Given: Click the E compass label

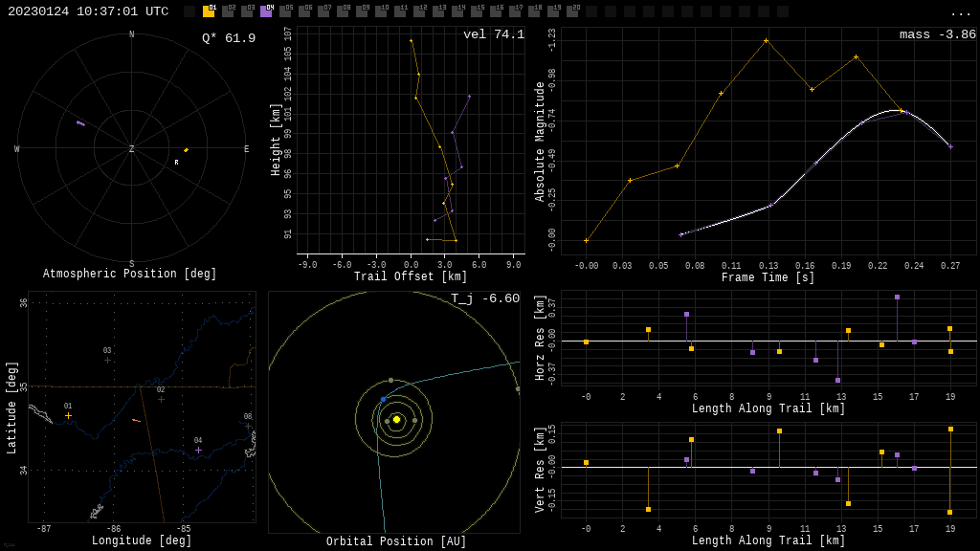Looking at the screenshot, I should point(246,148).
